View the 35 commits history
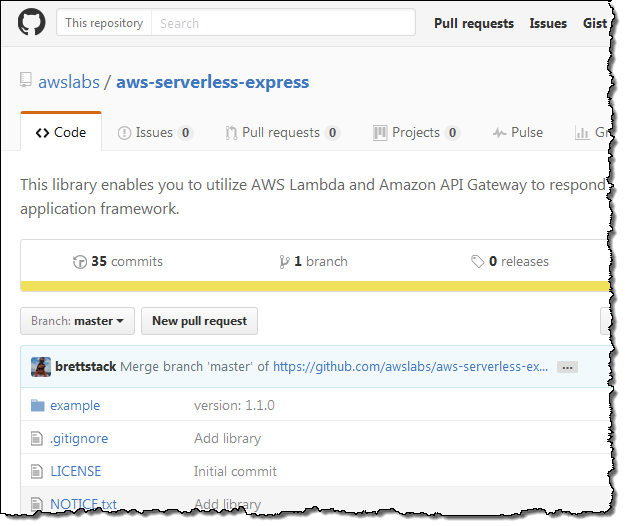The image size is (625, 526). point(118,261)
